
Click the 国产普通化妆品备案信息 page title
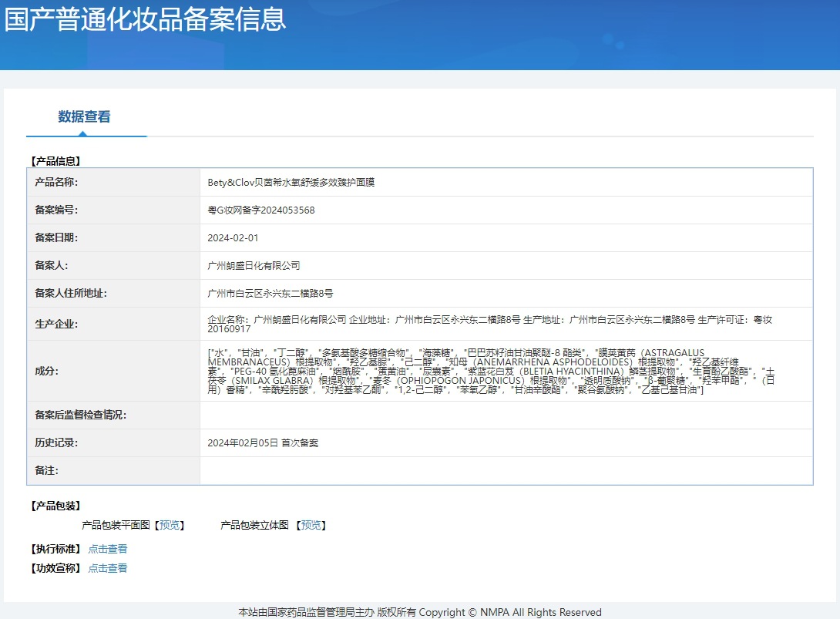pyautogui.click(x=145, y=19)
